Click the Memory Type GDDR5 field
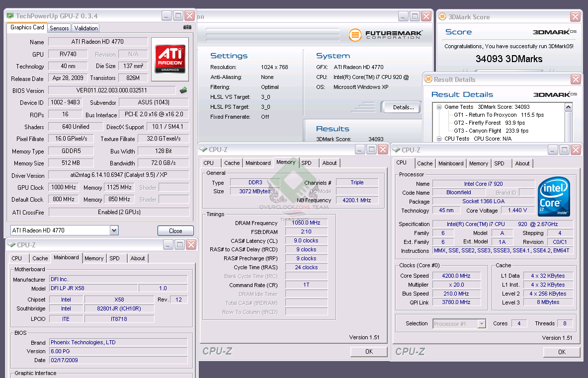 pos(71,151)
